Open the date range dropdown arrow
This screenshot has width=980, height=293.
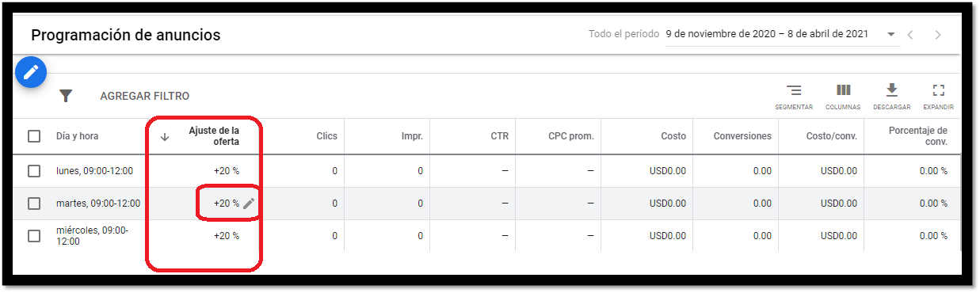point(891,35)
